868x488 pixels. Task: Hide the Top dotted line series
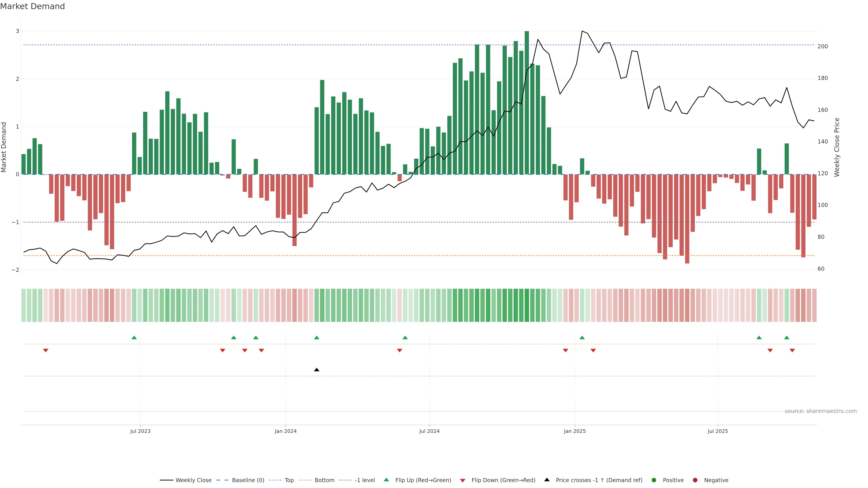pyautogui.click(x=289, y=480)
